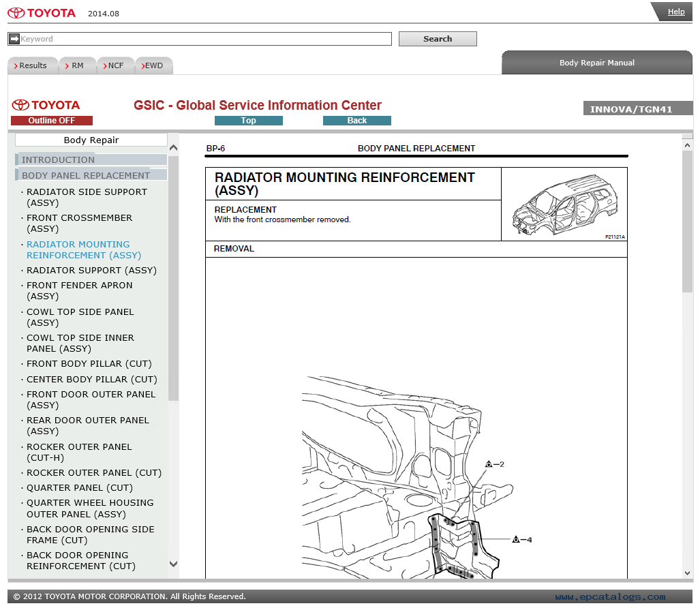Viewport: 700px width, 608px height.
Task: Open the Help link
Action: tap(676, 12)
